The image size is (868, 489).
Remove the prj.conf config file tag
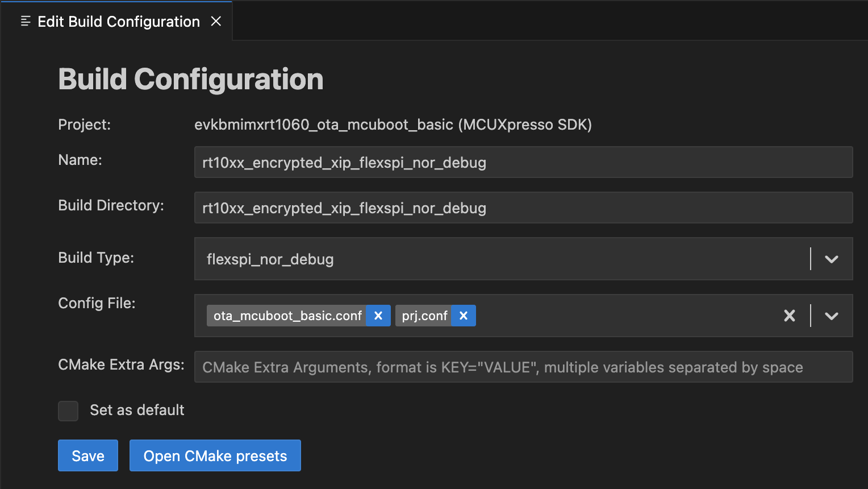coord(464,316)
